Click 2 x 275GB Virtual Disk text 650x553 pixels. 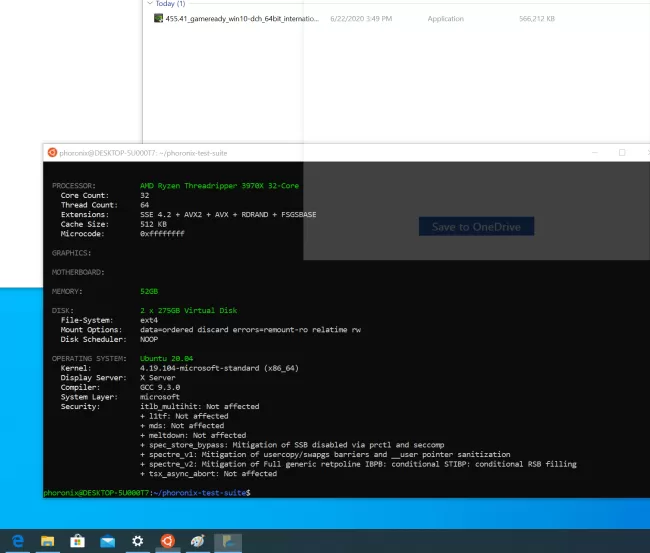coord(189,310)
